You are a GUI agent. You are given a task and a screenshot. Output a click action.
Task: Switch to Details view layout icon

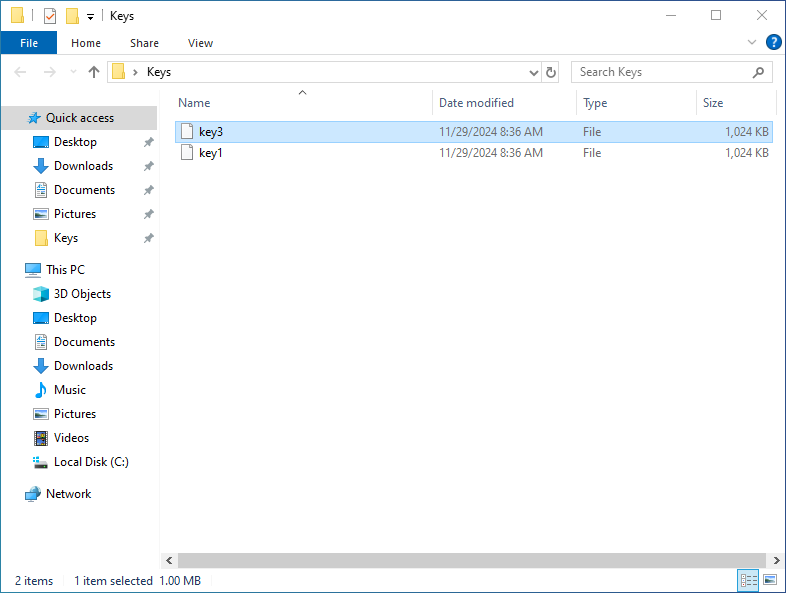[x=748, y=580]
